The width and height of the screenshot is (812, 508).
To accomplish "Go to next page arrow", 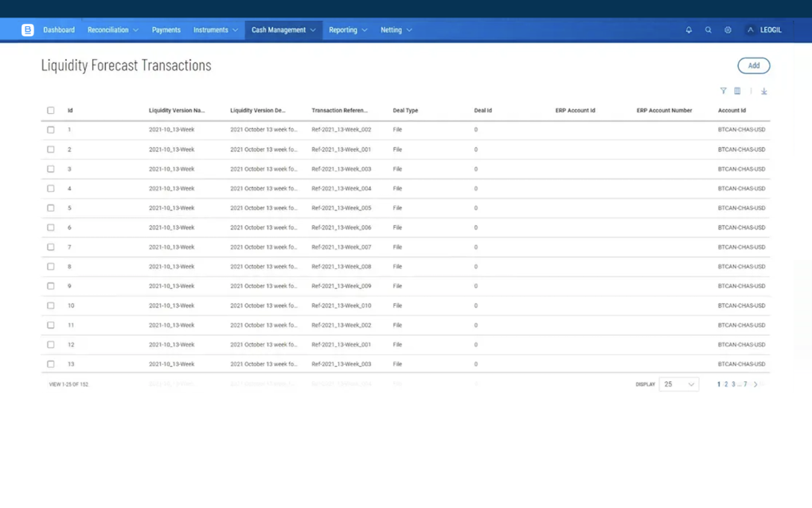I will point(755,385).
